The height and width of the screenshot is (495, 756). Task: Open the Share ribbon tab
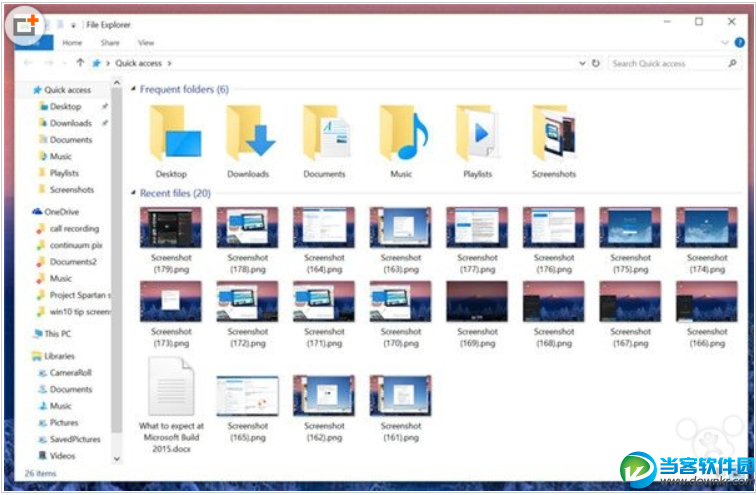pos(110,42)
